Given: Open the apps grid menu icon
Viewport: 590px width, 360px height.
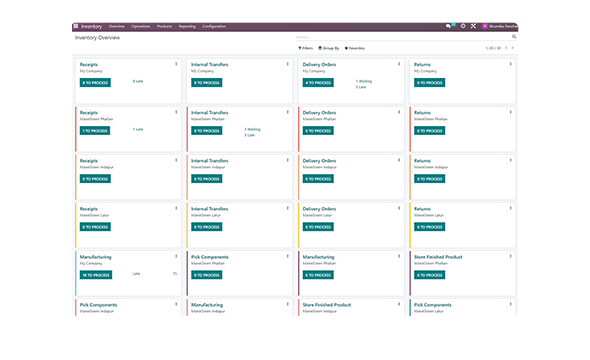Looking at the screenshot, I should click(76, 26).
